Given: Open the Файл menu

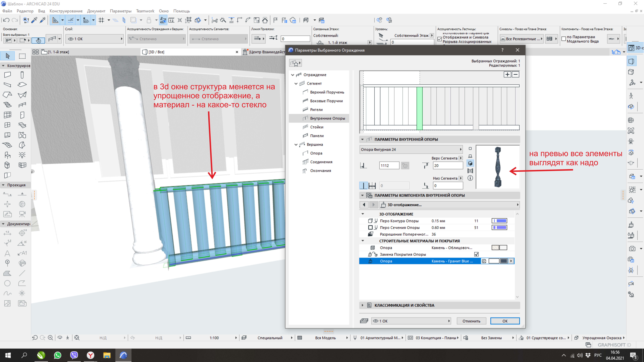Looking at the screenshot, I should (x=7, y=11).
